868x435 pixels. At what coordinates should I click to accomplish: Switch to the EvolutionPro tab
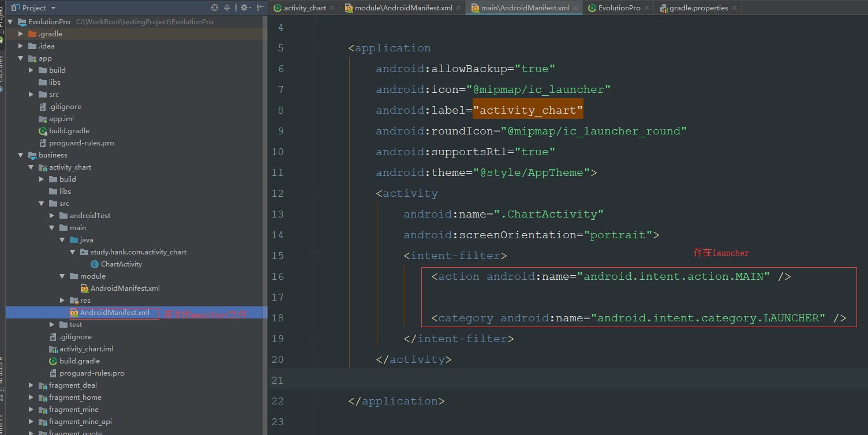(x=619, y=8)
